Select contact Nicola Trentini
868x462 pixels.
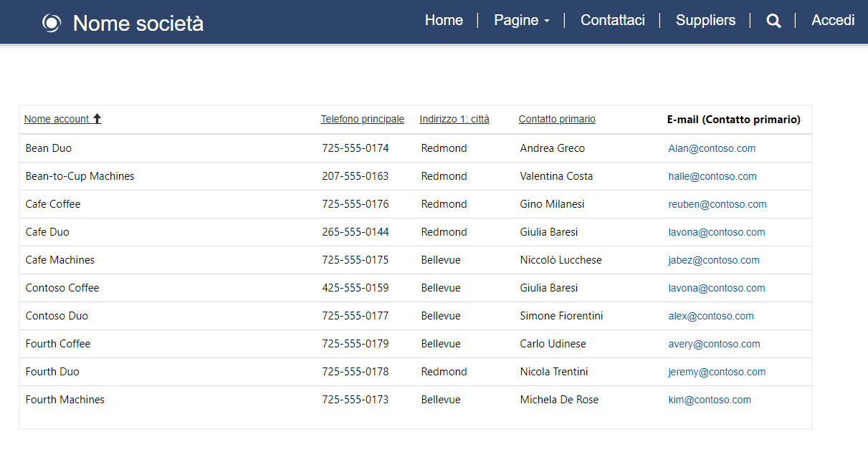coord(554,372)
